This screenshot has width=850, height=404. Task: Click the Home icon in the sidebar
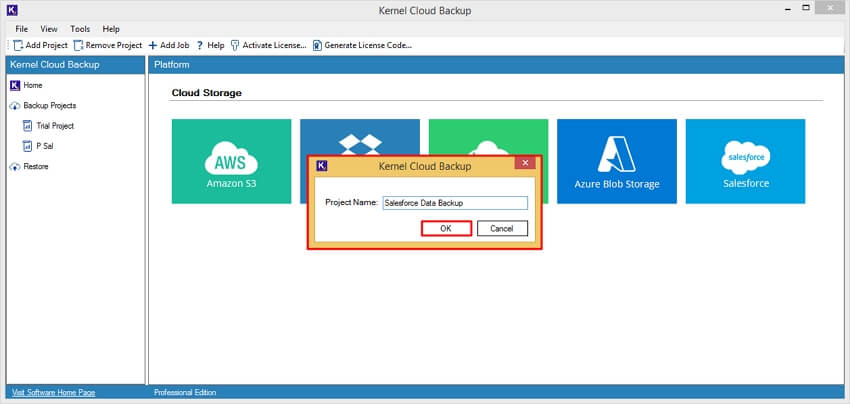(x=15, y=86)
